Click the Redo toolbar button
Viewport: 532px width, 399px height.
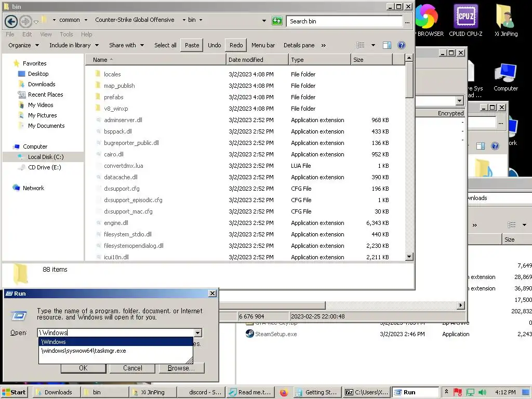[236, 45]
